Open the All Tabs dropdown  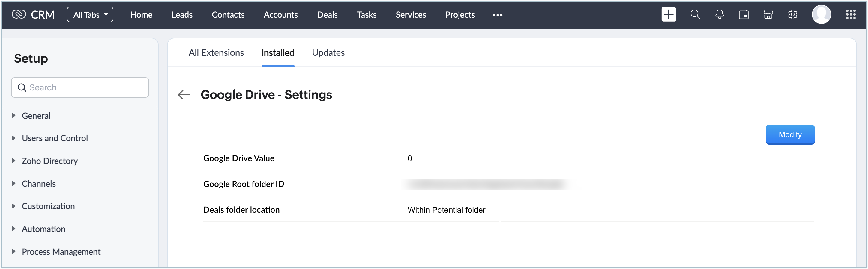tap(90, 14)
